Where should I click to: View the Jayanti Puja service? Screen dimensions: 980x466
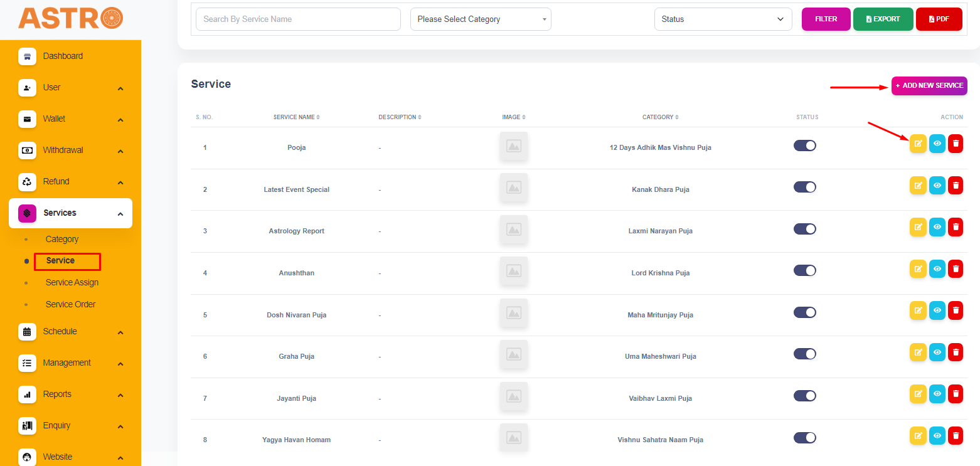(937, 394)
